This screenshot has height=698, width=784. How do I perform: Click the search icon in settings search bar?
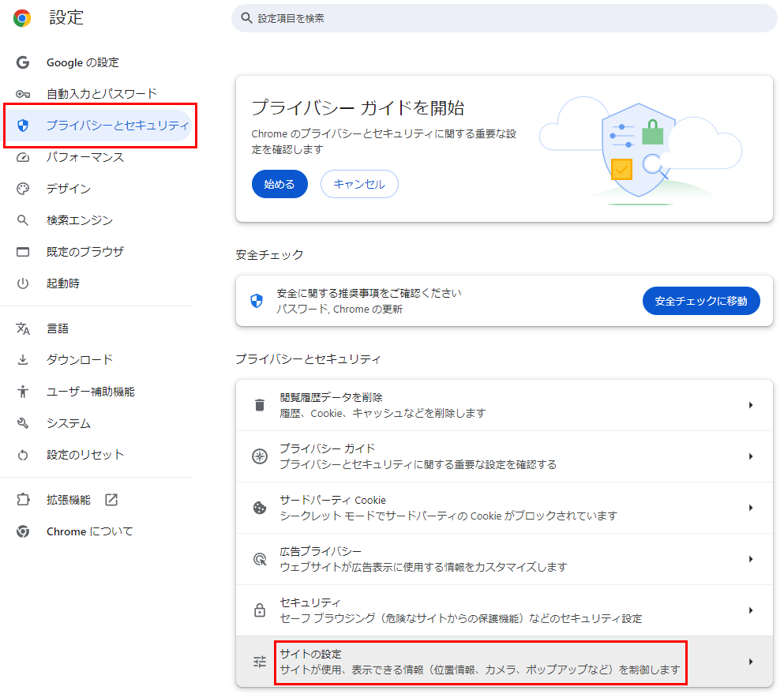(x=246, y=18)
